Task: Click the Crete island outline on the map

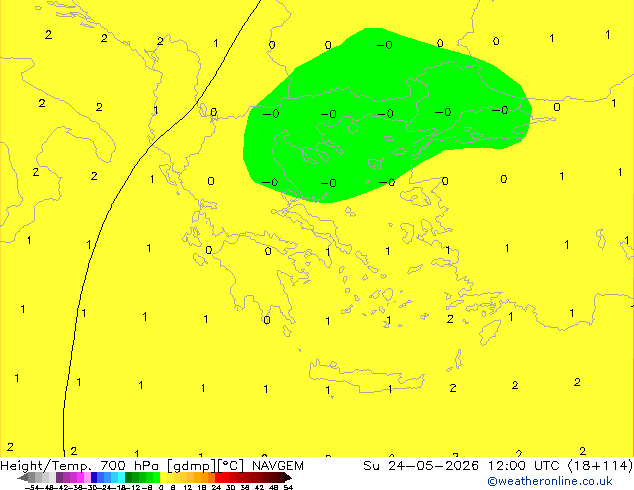Action: (366, 376)
